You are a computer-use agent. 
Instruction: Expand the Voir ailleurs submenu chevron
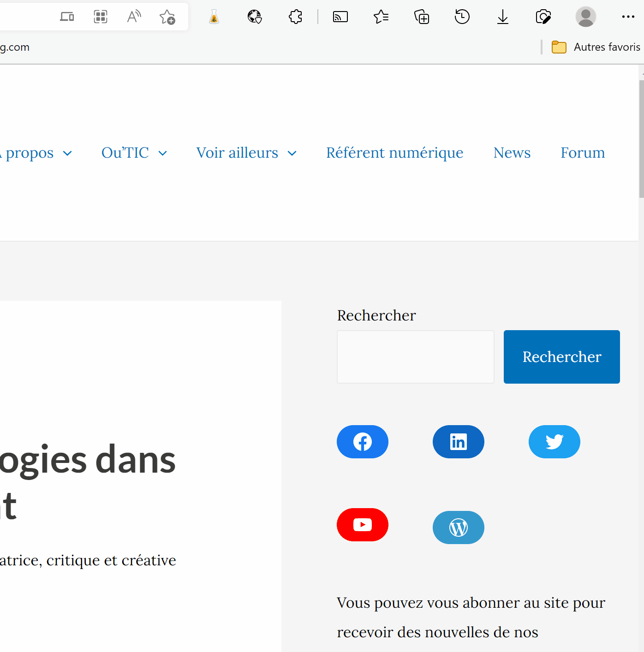(x=292, y=154)
